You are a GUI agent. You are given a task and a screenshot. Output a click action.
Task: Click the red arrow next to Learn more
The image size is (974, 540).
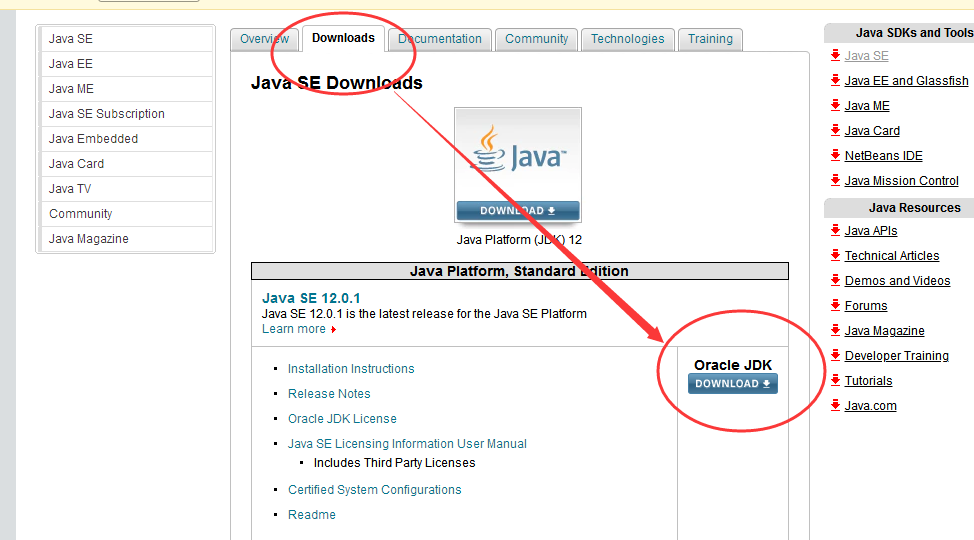[x=334, y=329]
